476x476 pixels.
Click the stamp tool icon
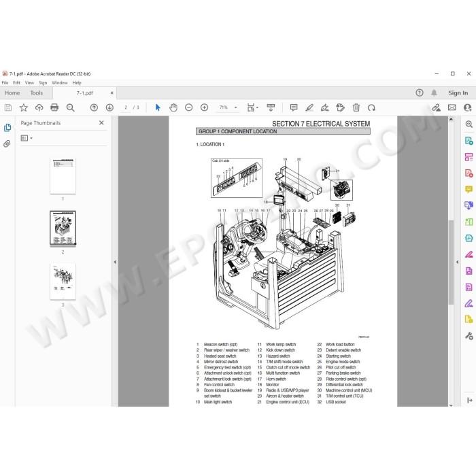340,107
